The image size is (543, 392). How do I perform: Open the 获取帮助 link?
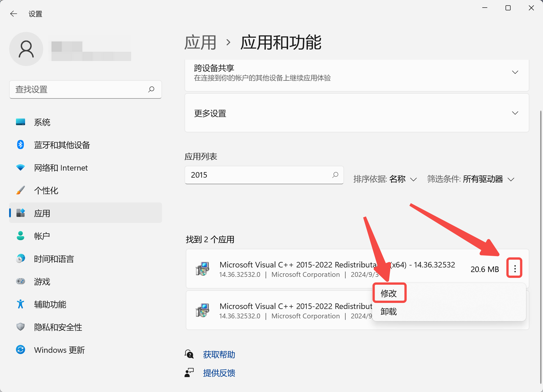coord(219,354)
